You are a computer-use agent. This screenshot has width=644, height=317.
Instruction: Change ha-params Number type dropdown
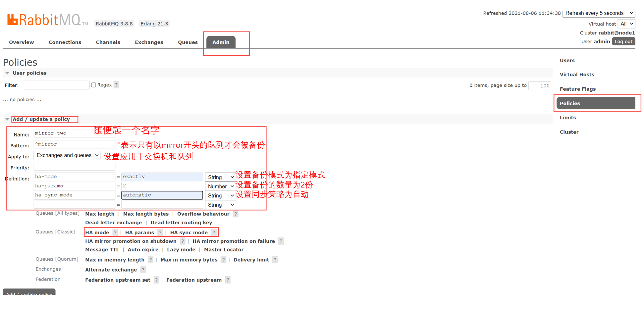220,186
